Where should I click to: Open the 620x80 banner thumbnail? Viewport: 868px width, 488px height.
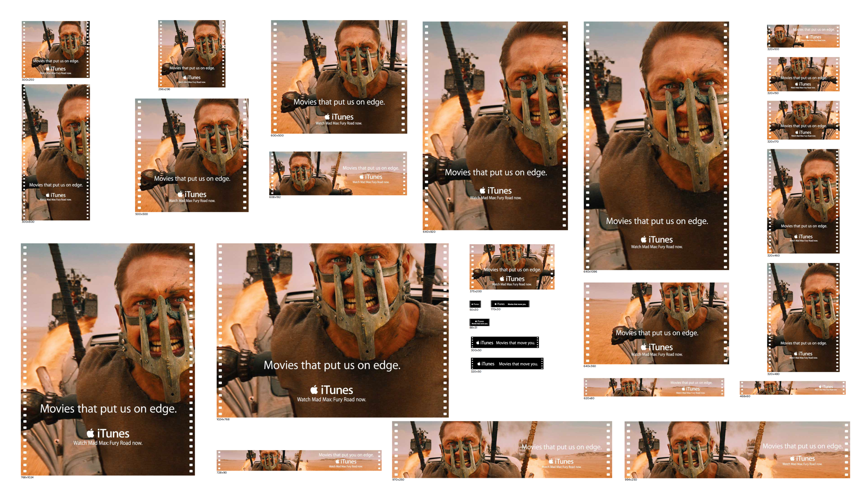click(653, 387)
